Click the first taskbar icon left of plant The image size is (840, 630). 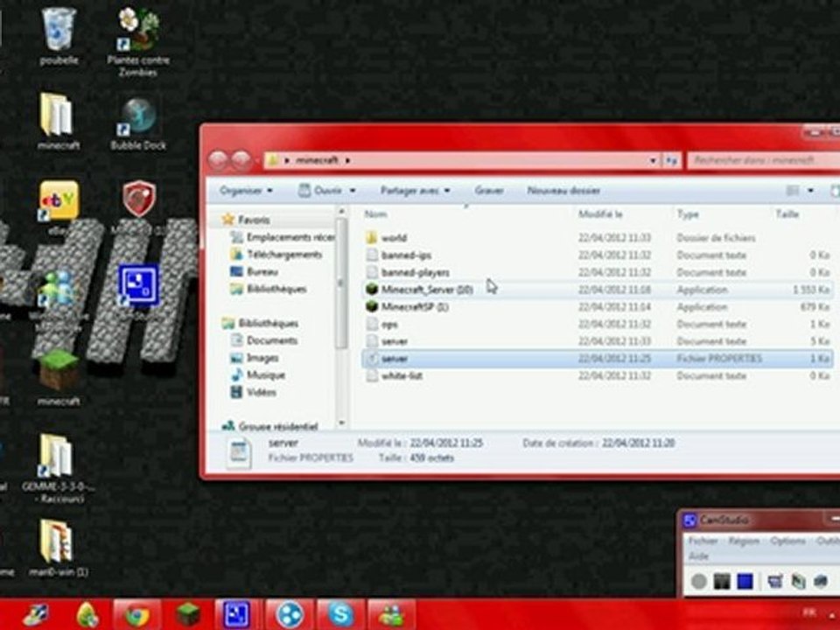click(x=37, y=615)
